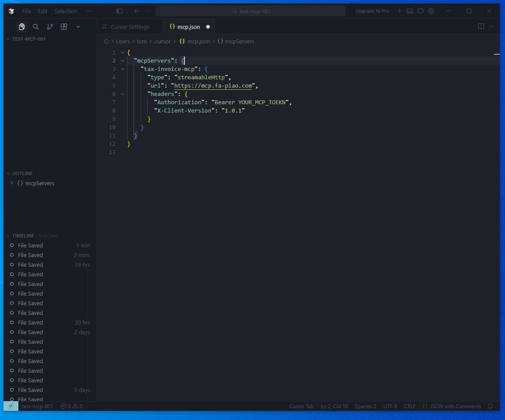The image size is (505, 420).
Task: Show more menu items ellipsis
Action: coord(89,11)
